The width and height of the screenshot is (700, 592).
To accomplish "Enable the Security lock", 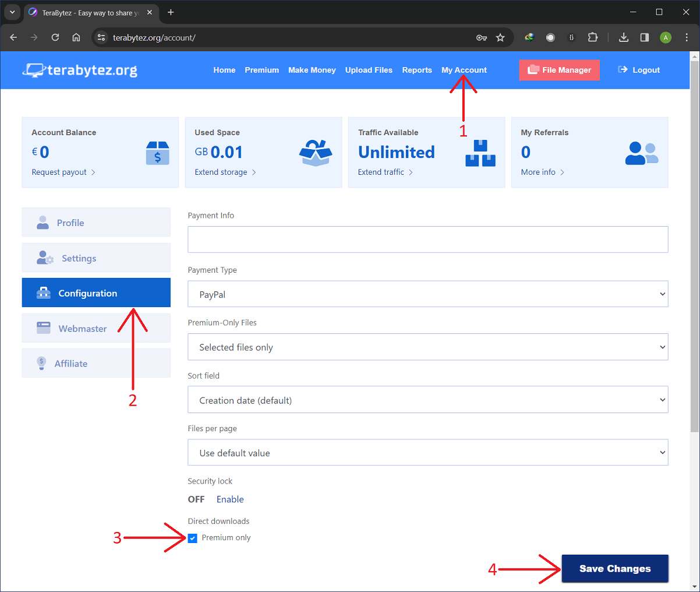I will pos(230,499).
